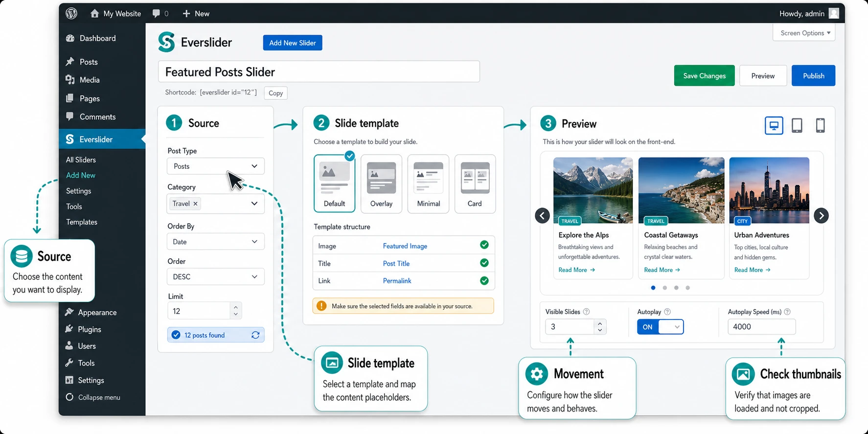Open Visible Slides help icon
The width and height of the screenshot is (868, 434).
[586, 312]
